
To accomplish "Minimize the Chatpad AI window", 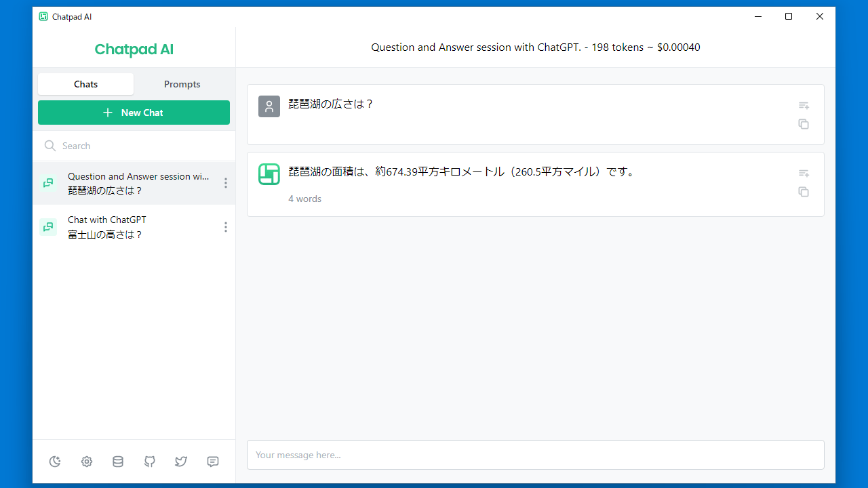I will tap(757, 17).
